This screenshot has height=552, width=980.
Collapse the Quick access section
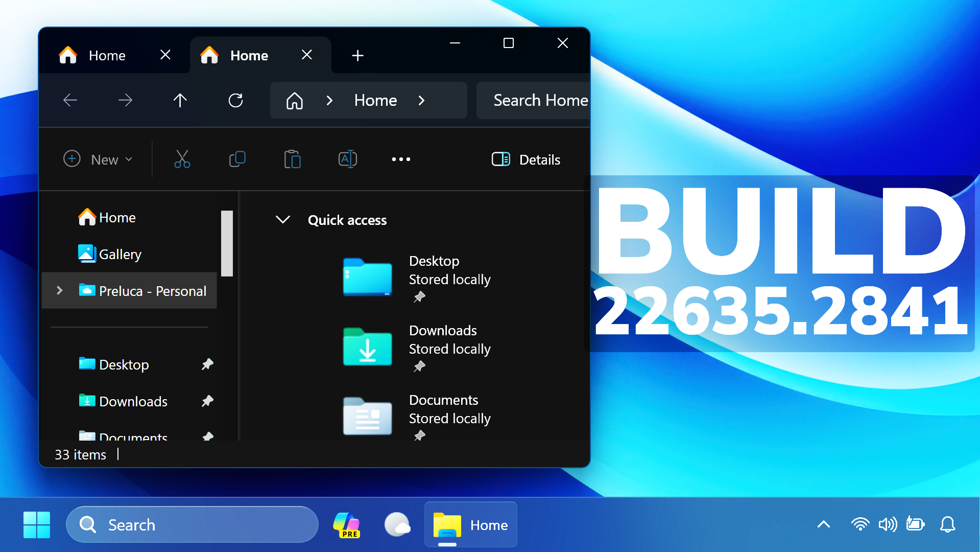283,220
